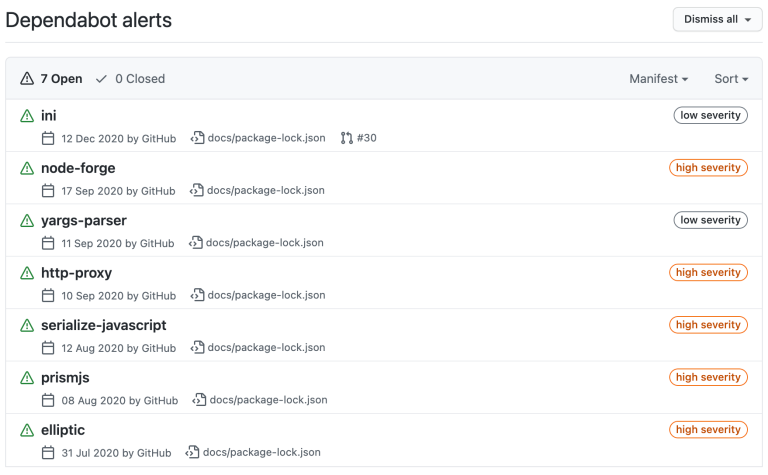
Task: Click the calendar icon for 12 Dec 2020
Action: [x=48, y=138]
